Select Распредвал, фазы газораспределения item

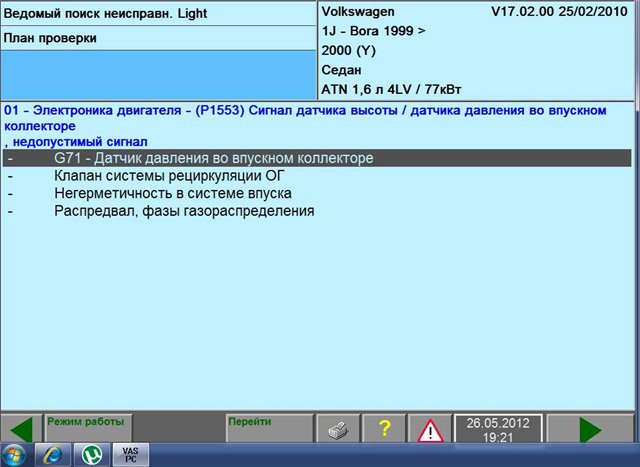point(184,211)
